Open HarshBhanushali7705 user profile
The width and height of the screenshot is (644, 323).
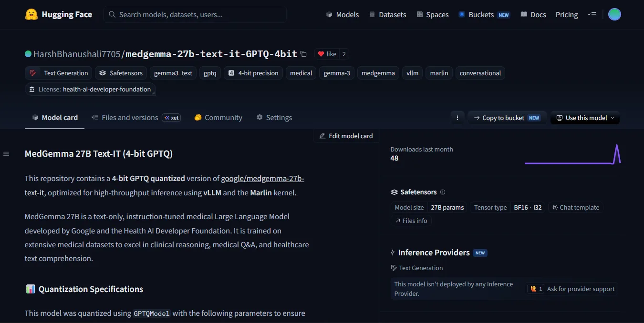[x=76, y=54]
